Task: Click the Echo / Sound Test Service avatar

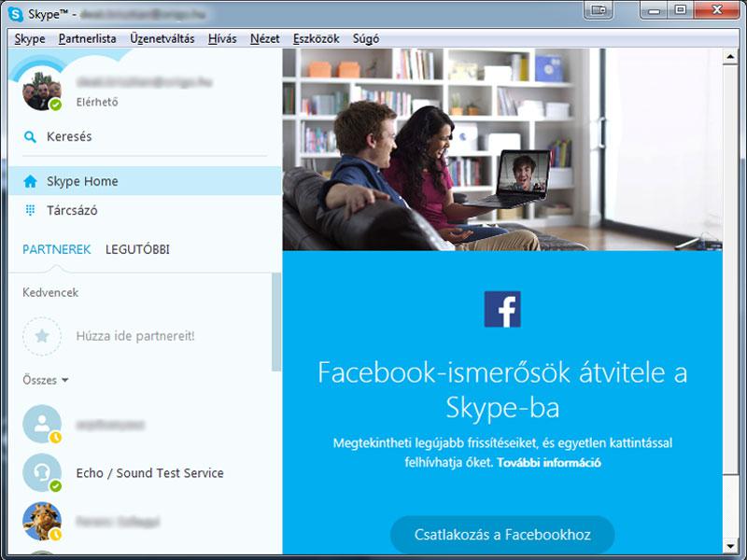Action: (42, 473)
